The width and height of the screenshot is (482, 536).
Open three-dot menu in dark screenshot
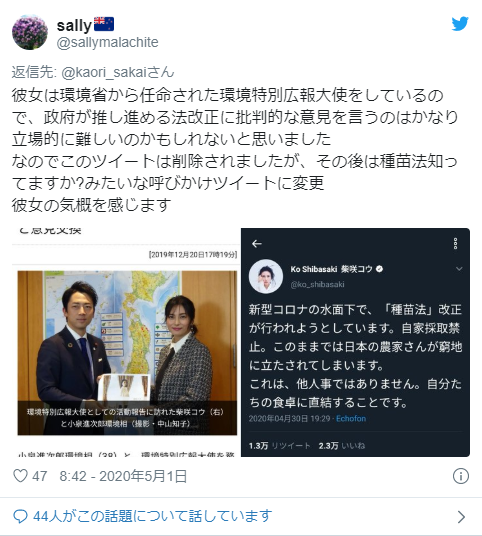click(x=455, y=243)
